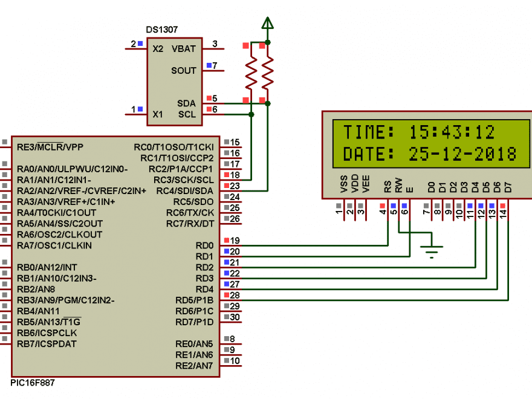Click the red logic state marker on pin 18
The image size is (532, 399).
(227, 175)
